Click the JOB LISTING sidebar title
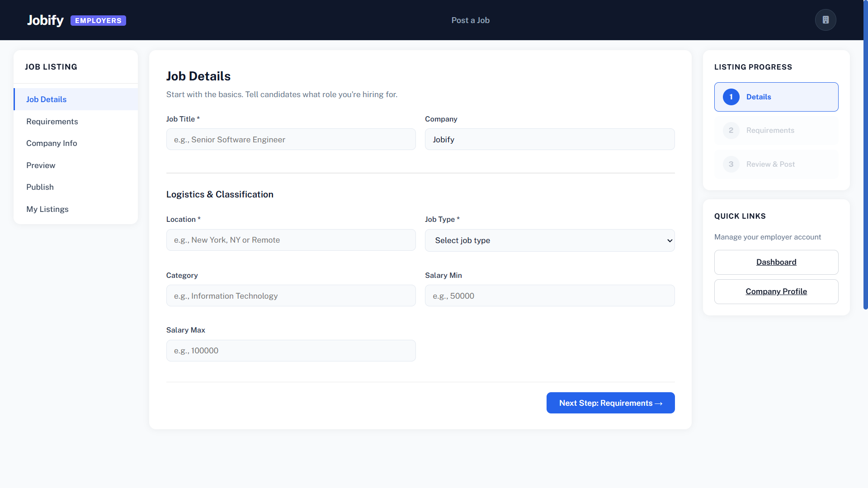868x488 pixels. pyautogui.click(x=51, y=67)
